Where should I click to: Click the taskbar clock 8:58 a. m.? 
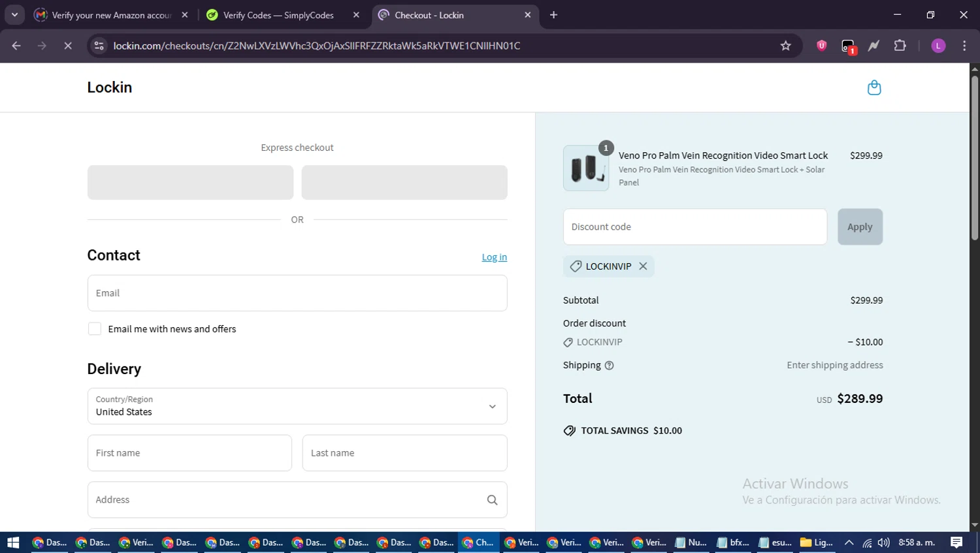click(917, 543)
